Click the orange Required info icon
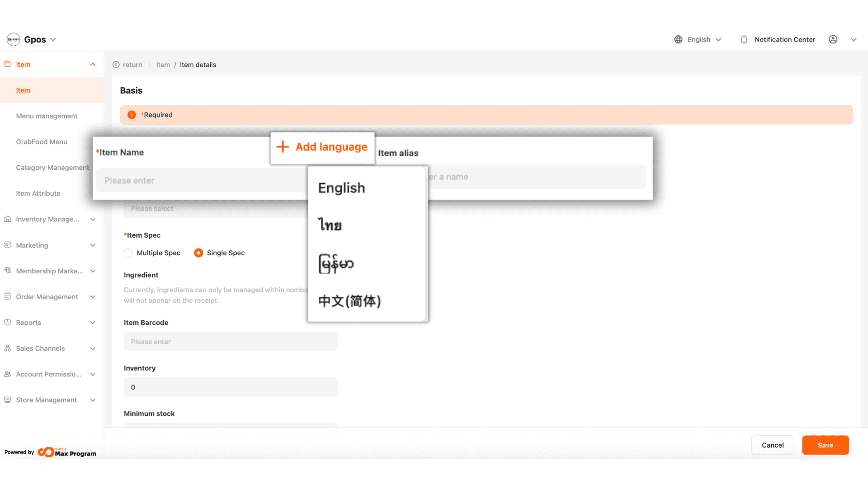The image size is (868, 488). coord(132,115)
